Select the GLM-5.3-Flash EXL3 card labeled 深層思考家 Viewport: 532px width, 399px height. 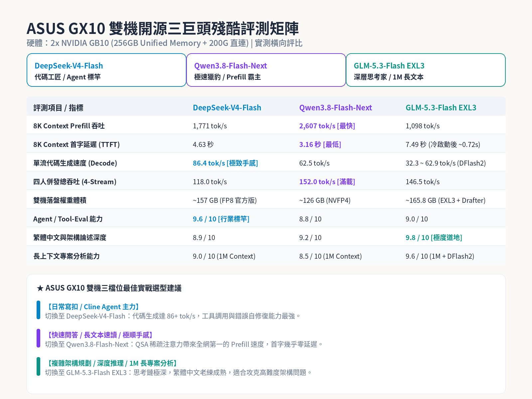[426, 70]
